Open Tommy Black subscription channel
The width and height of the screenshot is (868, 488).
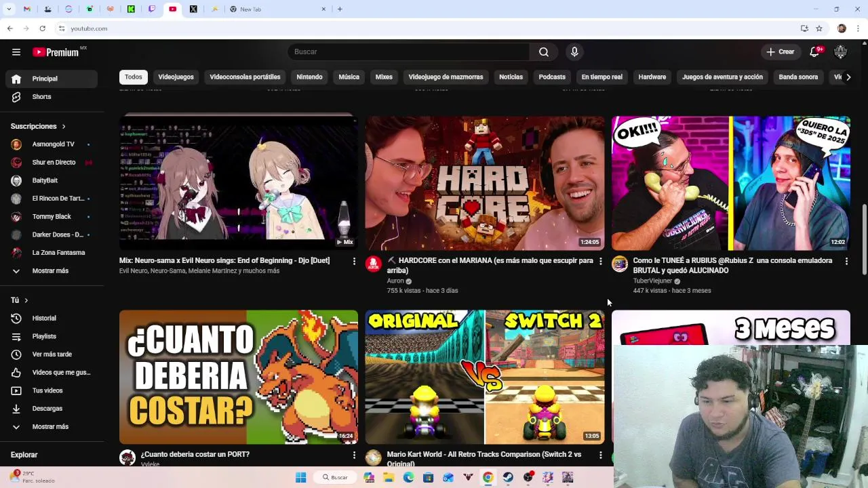[x=52, y=217]
